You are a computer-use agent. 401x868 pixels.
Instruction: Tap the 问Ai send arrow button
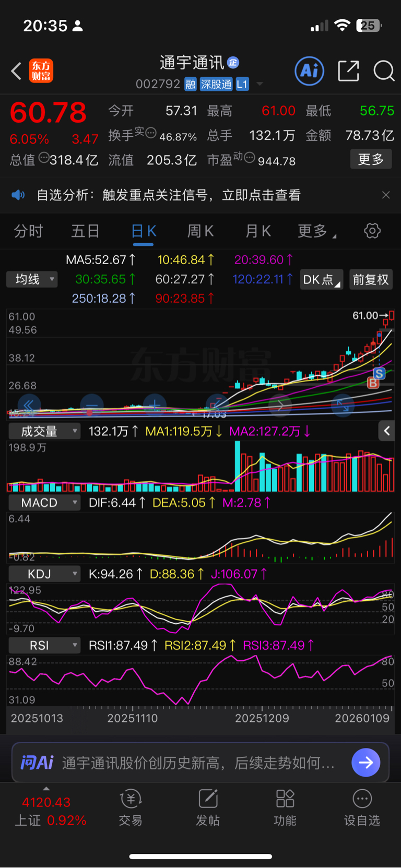click(366, 763)
